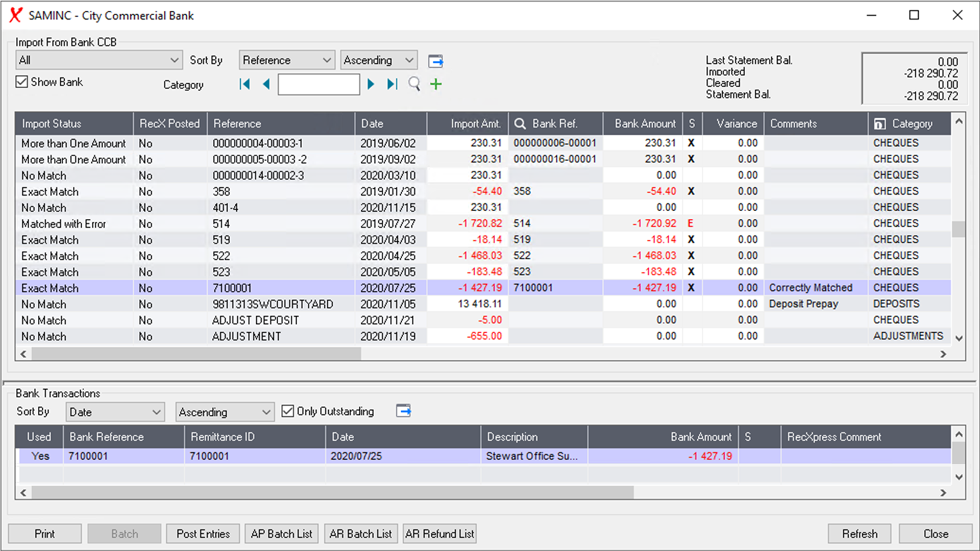Viewport: 980px width, 551px height.
Task: Open the export grid icon beside Ascending dropdown
Action: (435, 61)
